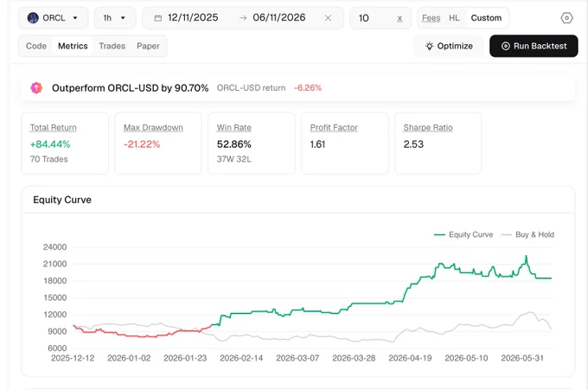
Task: Select the start date 12/11/2025
Action: point(193,17)
